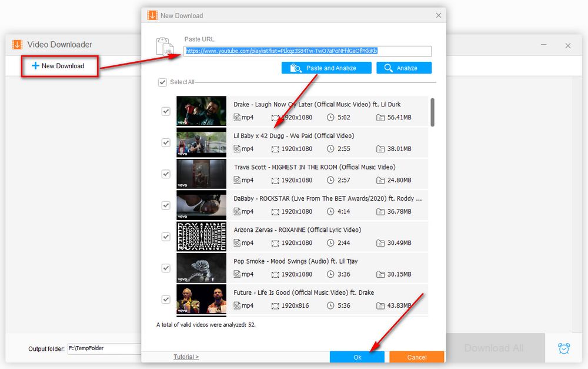Click title "Lil Baby x 42 Dugg - We Paid (Official Video)"
This screenshot has height=369, width=588.
[293, 136]
